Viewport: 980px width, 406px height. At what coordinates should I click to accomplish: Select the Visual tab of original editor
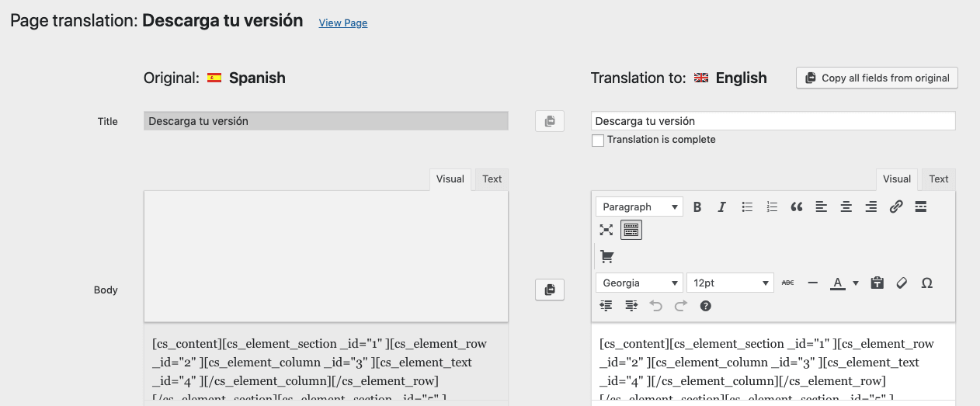[450, 179]
